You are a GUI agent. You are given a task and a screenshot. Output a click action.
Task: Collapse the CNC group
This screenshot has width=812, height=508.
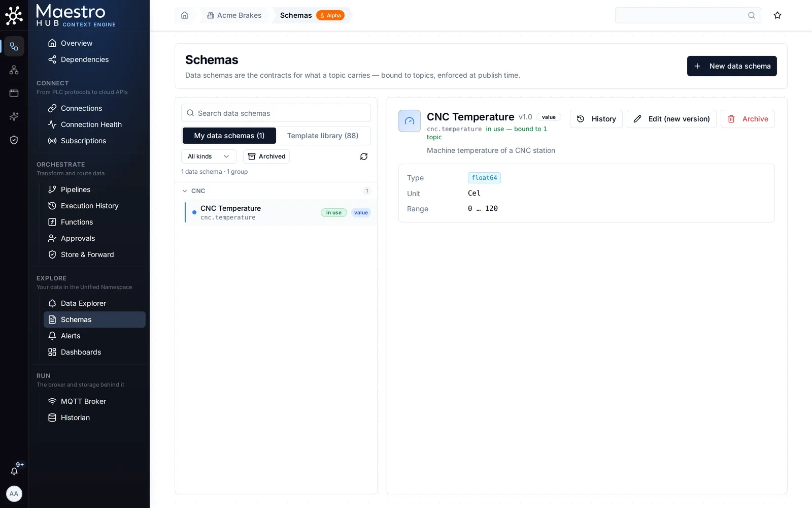pyautogui.click(x=185, y=191)
